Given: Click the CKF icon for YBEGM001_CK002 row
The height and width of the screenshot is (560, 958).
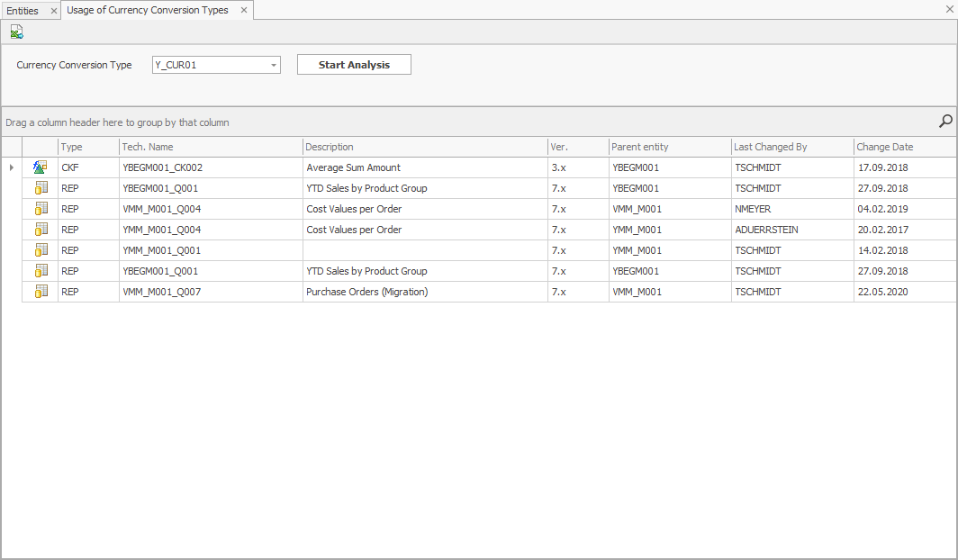Looking at the screenshot, I should click(x=41, y=167).
